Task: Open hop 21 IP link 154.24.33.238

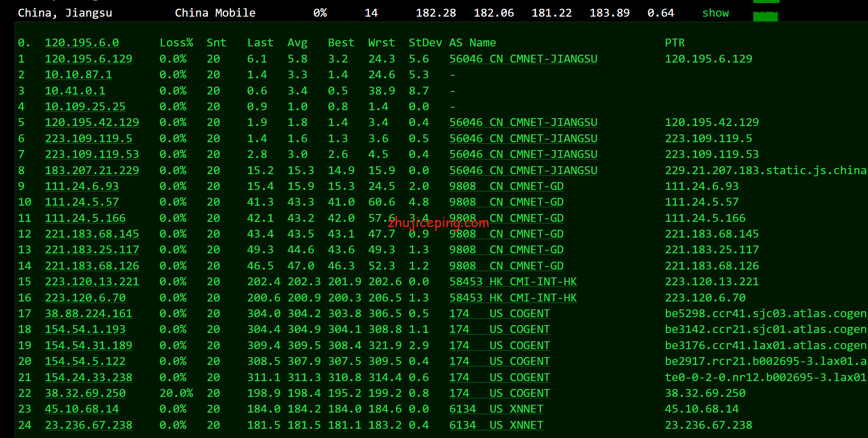Action: pyautogui.click(x=88, y=378)
